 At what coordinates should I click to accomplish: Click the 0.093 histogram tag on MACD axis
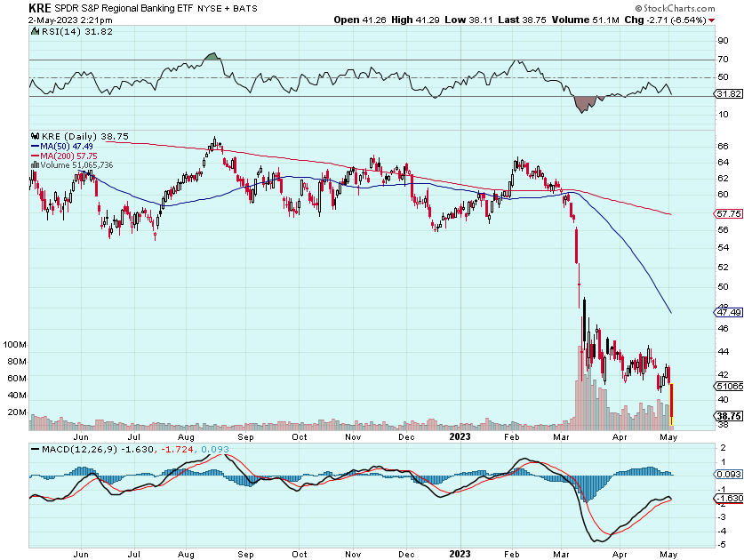728,474
